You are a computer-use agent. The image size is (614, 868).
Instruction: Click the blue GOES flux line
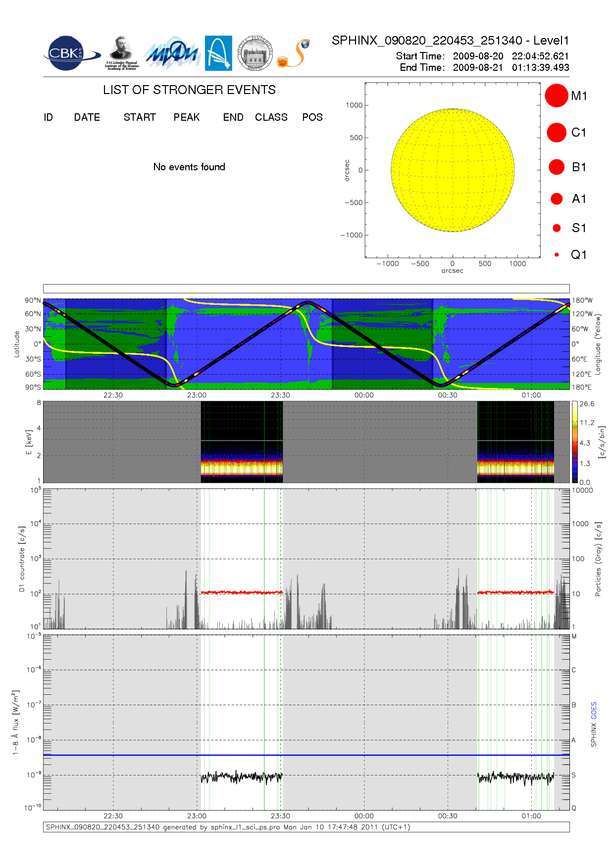pos(307,755)
